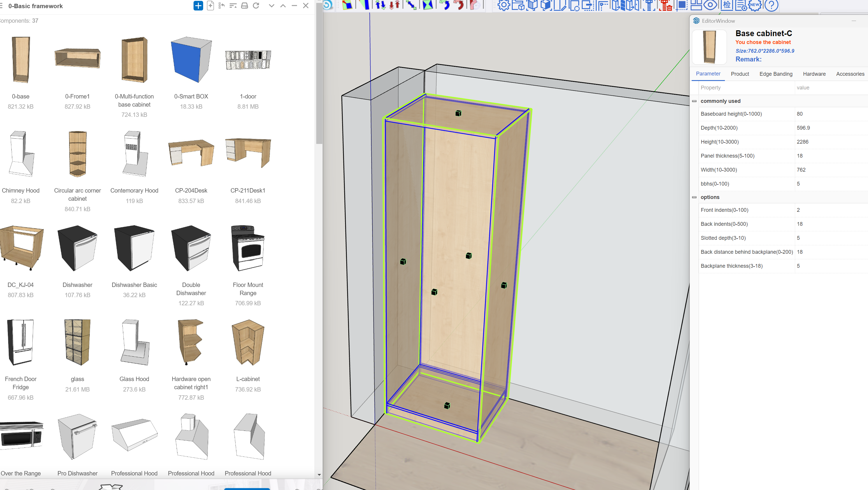Click the NEW features badge icon
The width and height of the screenshot is (868, 490).
pyautogui.click(x=754, y=5)
